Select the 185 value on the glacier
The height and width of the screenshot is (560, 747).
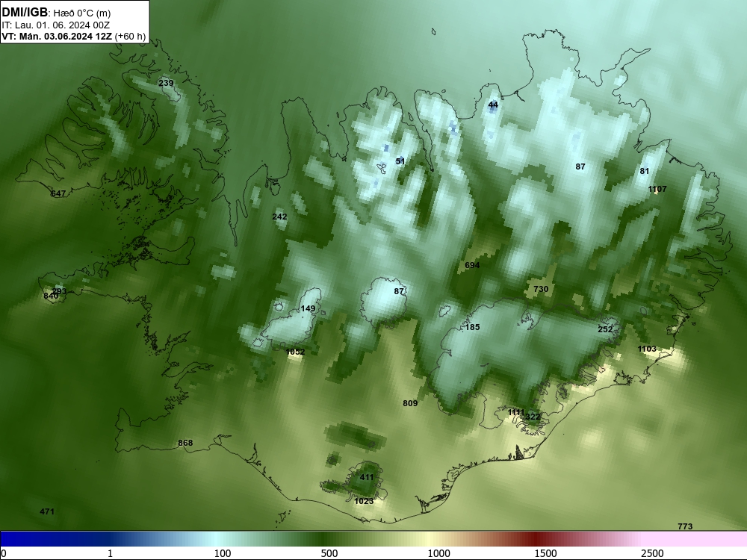click(473, 327)
